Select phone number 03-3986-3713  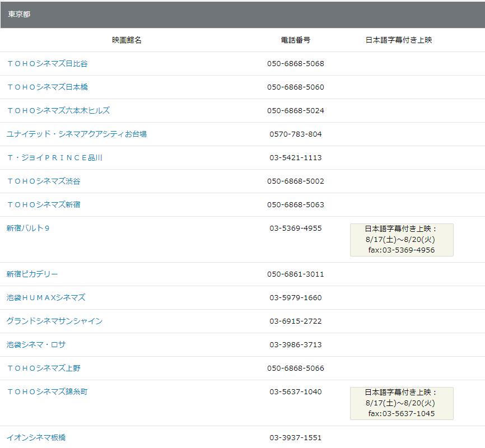point(295,344)
